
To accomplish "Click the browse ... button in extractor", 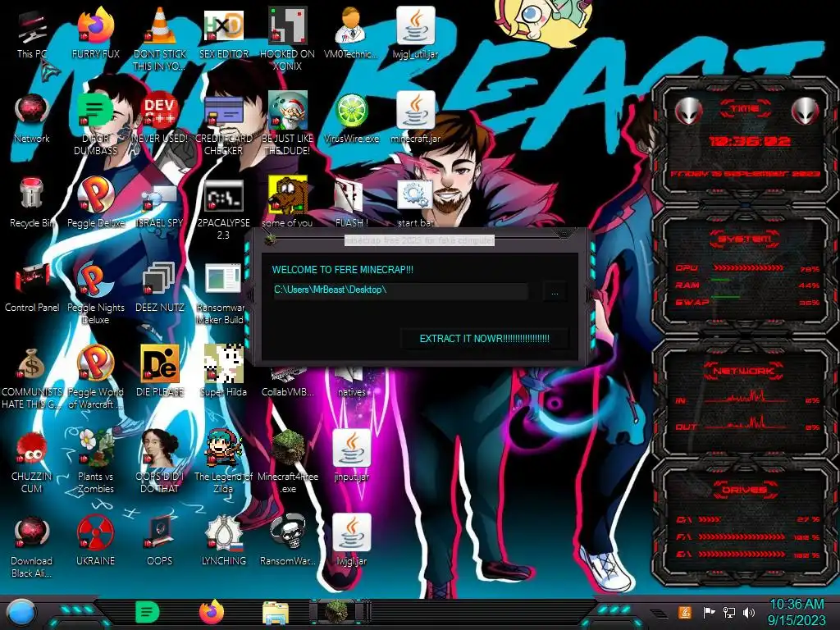I will [x=555, y=293].
